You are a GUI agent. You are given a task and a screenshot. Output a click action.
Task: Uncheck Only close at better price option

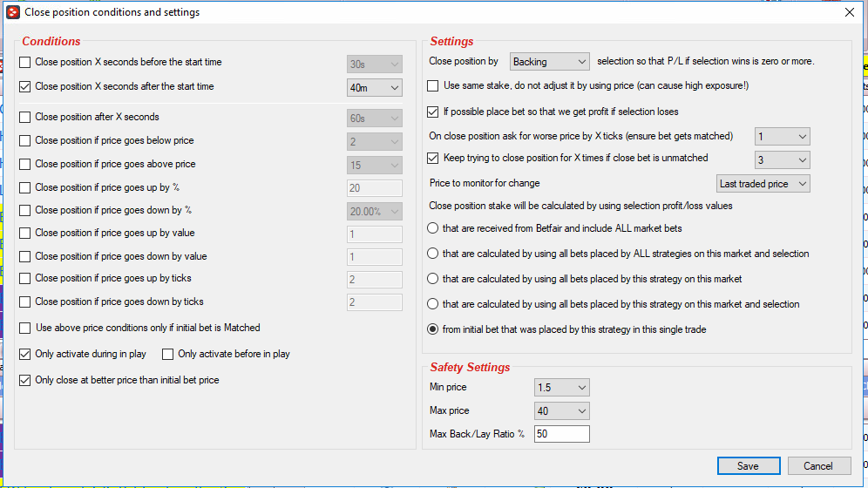click(25, 380)
